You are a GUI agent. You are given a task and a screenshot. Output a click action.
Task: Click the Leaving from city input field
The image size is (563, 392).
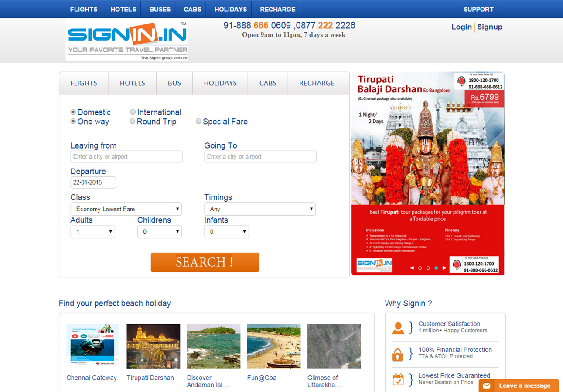tap(126, 157)
